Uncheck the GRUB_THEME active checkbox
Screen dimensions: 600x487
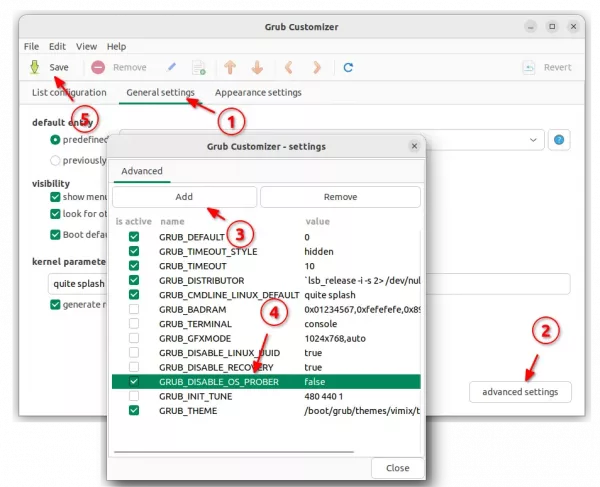pyautogui.click(x=134, y=410)
